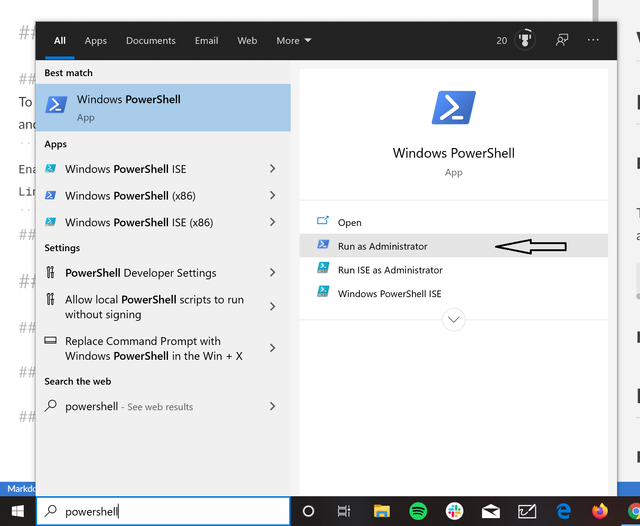The height and width of the screenshot is (526, 640).
Task: Launch Firefox from the taskbar
Action: [x=600, y=511]
